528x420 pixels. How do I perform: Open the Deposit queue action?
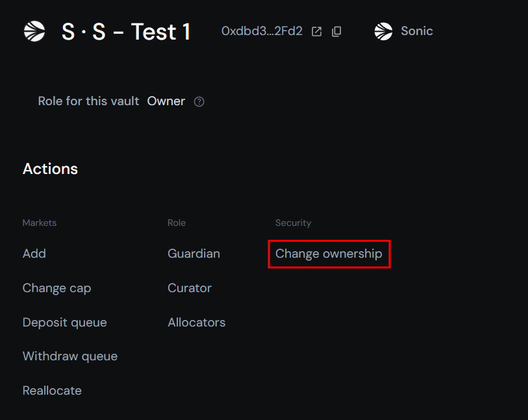[x=64, y=323]
